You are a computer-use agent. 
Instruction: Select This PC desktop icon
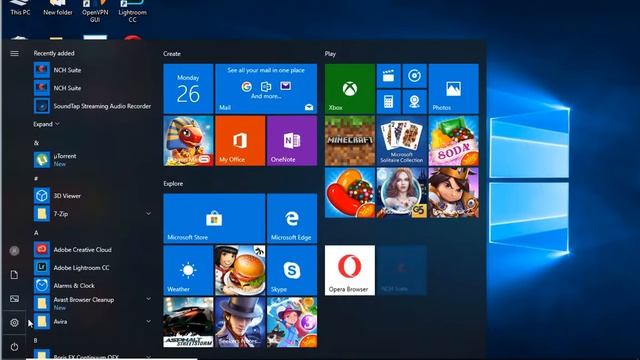click(x=20, y=8)
